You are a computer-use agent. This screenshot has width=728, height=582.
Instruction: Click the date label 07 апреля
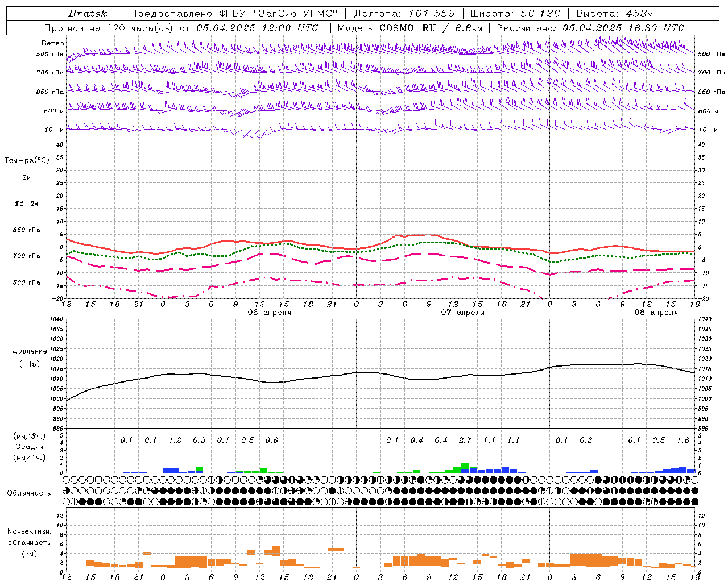tap(463, 313)
